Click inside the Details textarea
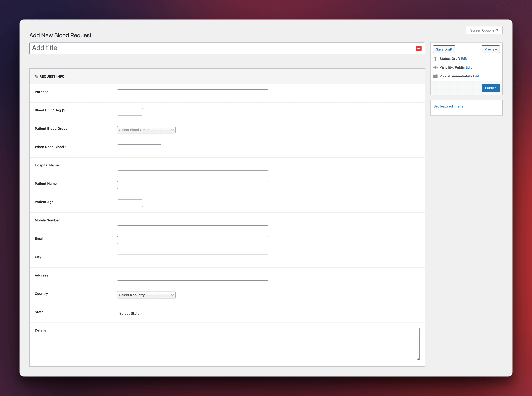Image resolution: width=532 pixels, height=396 pixels. click(268, 344)
